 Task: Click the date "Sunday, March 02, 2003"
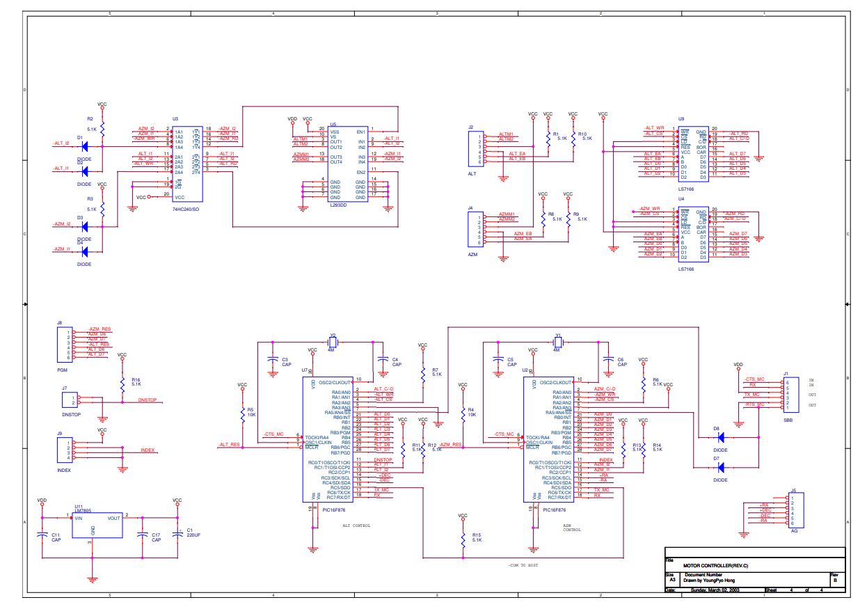pos(717,590)
